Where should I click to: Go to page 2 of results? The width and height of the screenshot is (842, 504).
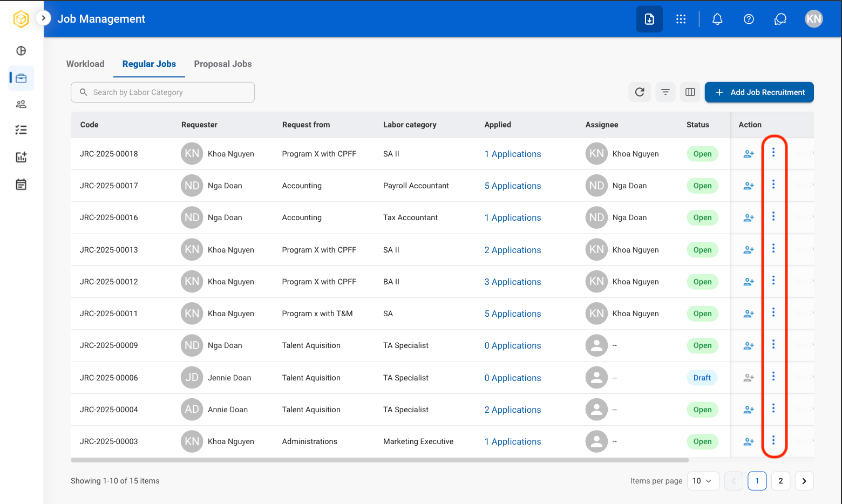pos(780,481)
